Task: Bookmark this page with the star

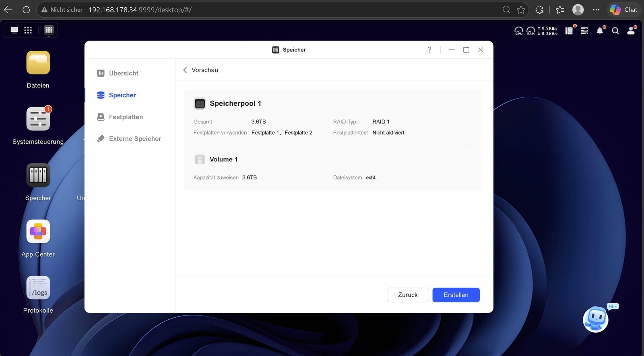Action: pyautogui.click(x=521, y=10)
